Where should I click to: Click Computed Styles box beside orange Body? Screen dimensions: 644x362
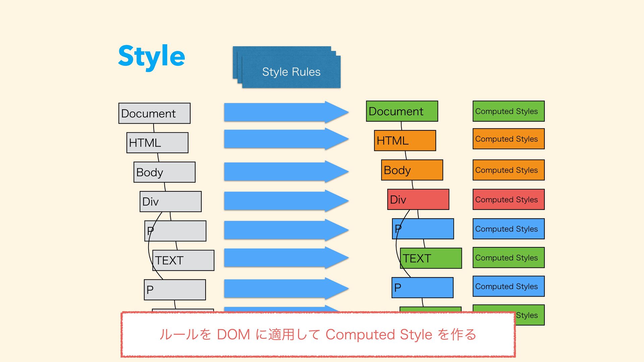click(508, 170)
